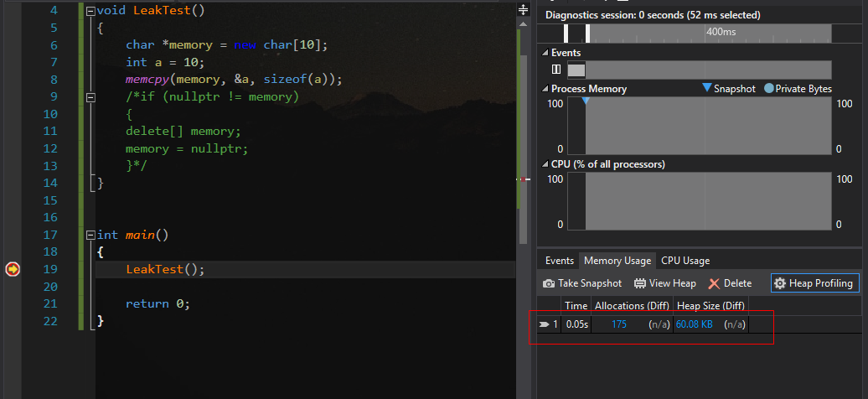
Task: Click the CPU (% of all processors) graph area
Action: [699, 200]
